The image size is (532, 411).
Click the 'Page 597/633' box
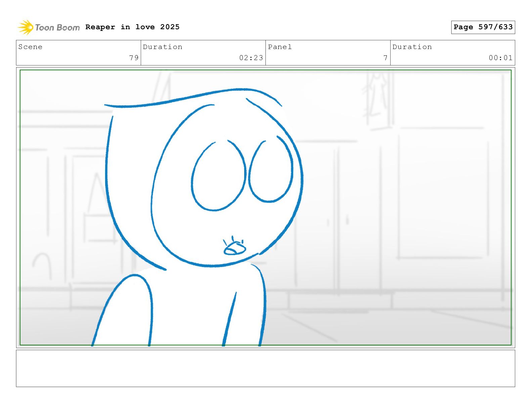pos(483,27)
